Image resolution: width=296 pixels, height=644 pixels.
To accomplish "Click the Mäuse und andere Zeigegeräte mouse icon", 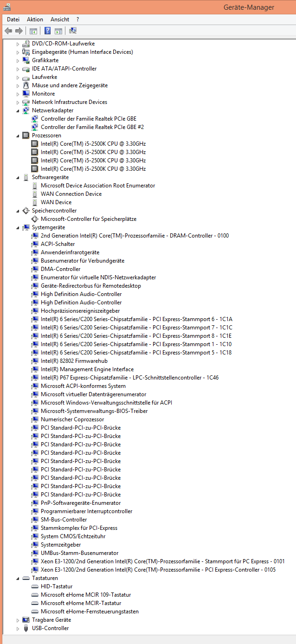I will 26,85.
